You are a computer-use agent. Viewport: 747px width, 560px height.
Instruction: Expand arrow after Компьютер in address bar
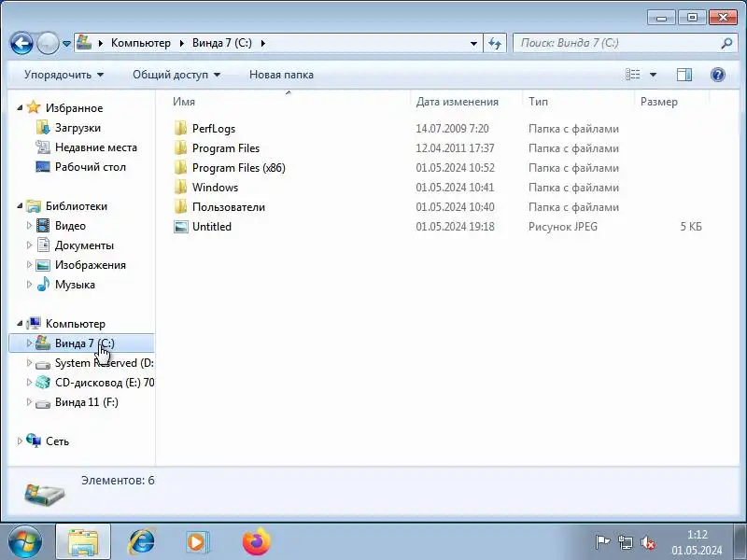tap(181, 43)
